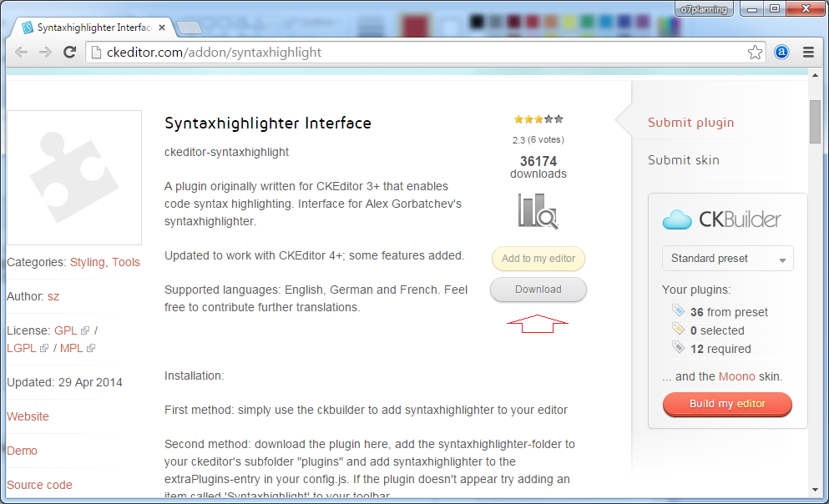Click the tag icon beside '12 required'

pyautogui.click(x=679, y=346)
